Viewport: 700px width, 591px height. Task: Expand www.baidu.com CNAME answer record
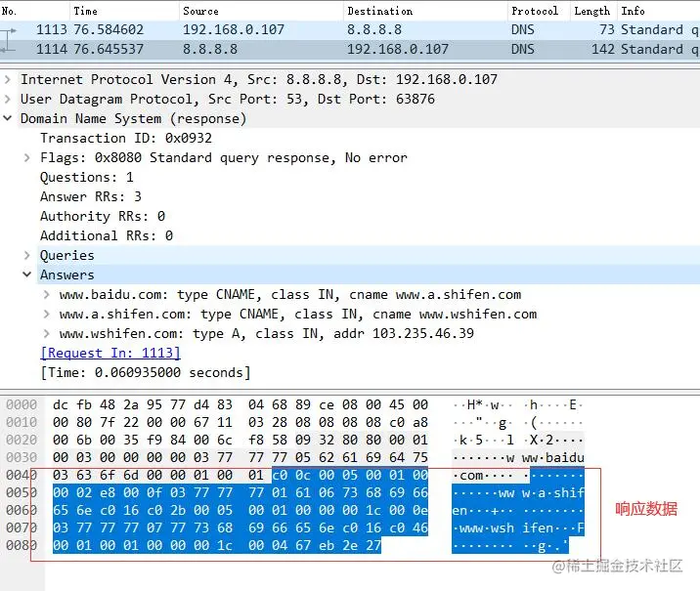pyautogui.click(x=46, y=295)
